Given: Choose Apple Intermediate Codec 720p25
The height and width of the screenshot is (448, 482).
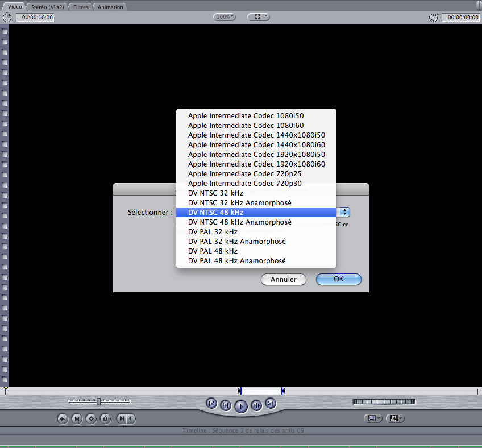Looking at the screenshot, I should click(256, 174).
